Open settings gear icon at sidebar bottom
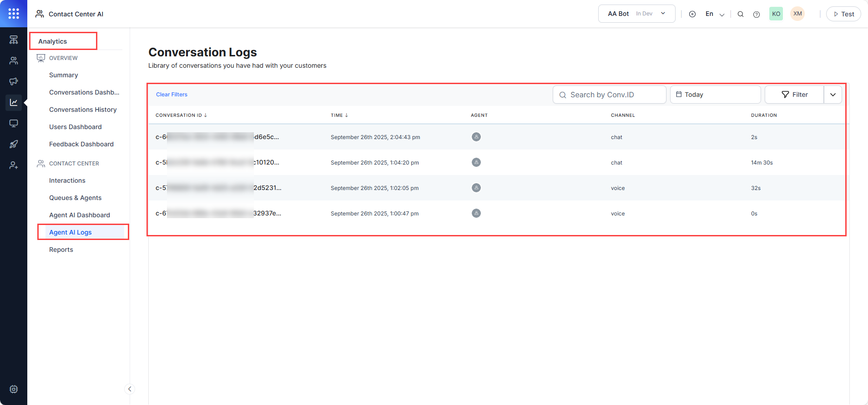Viewport: 868px width, 405px height. [14, 389]
